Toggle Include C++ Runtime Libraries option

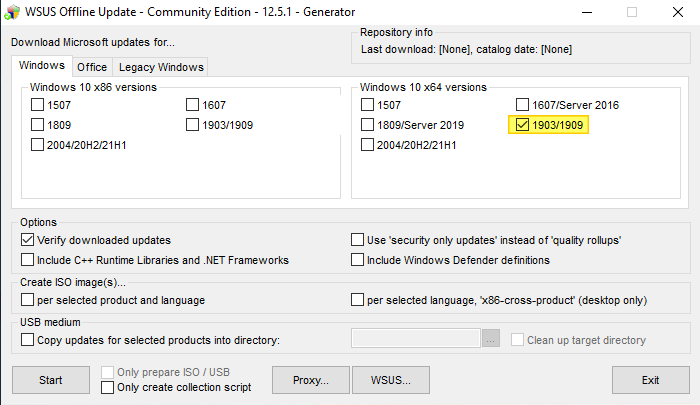point(28,260)
